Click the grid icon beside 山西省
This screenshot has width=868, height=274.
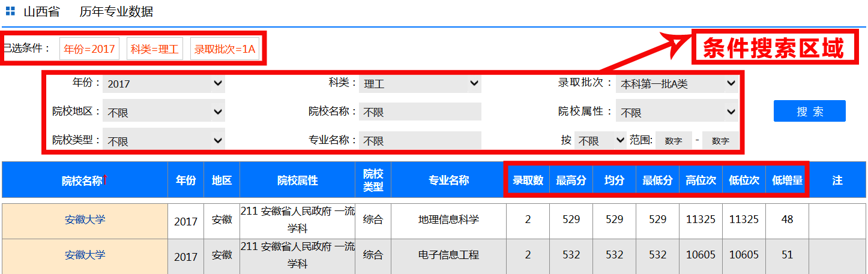coord(10,11)
